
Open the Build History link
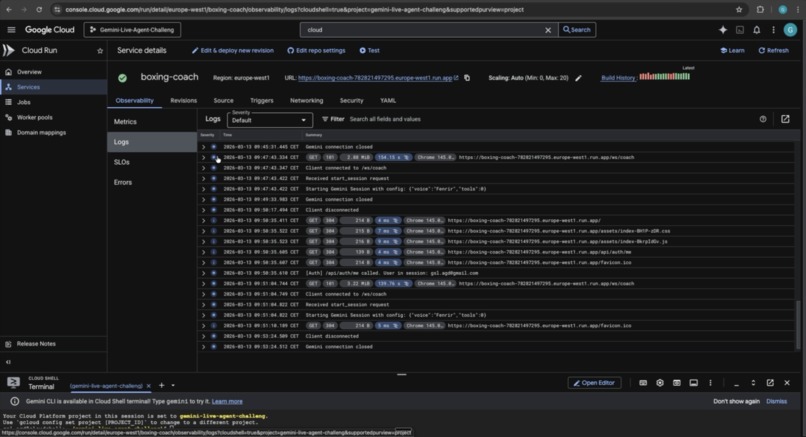tap(618, 78)
